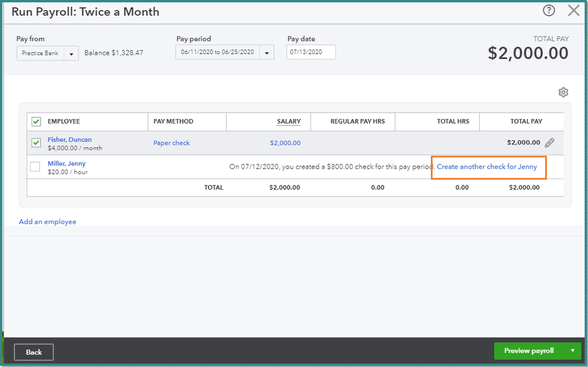Click the Add an employee link

48,222
